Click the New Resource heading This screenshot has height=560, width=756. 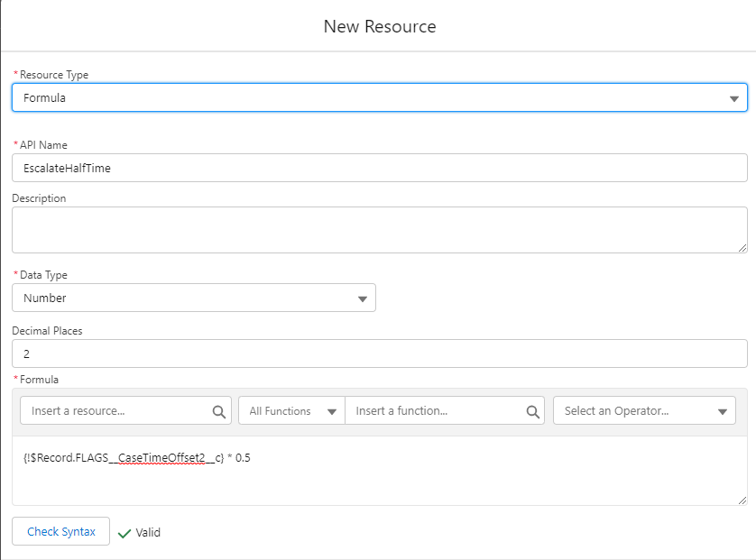380,26
